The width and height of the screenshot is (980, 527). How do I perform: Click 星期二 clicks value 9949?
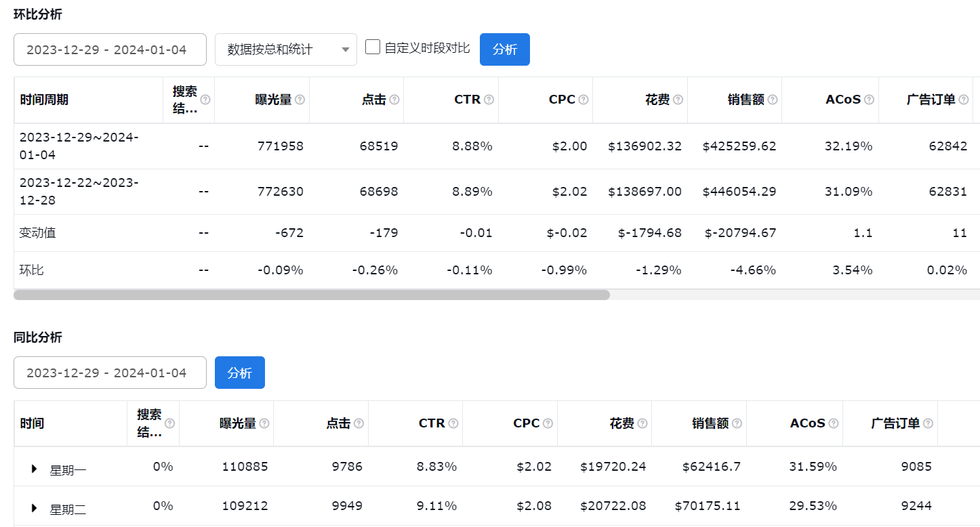click(x=347, y=505)
